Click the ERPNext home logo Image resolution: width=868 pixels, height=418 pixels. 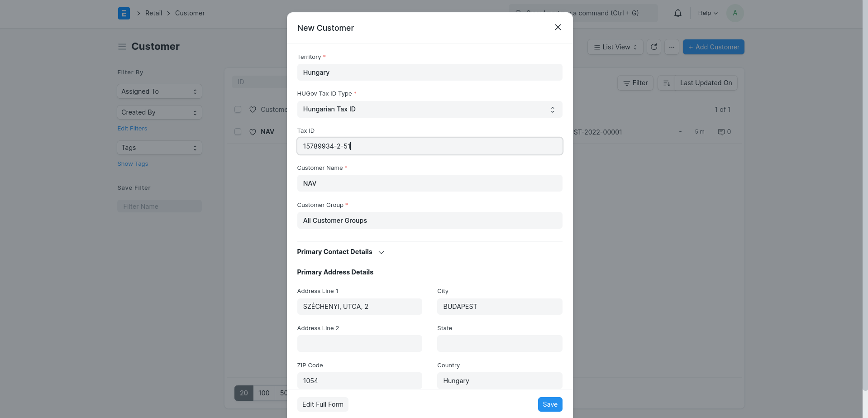coord(124,13)
